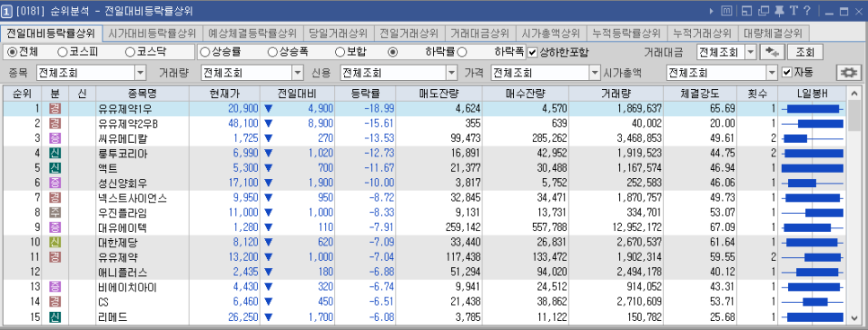868x330 pixels.
Task: Click the duplicate window icon in title bar
Action: click(x=764, y=11)
